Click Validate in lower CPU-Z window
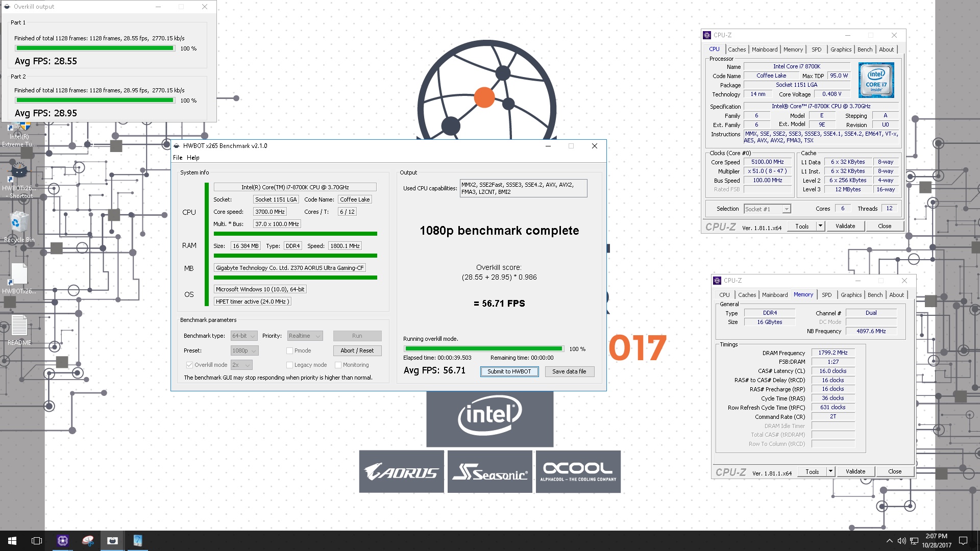 [855, 471]
